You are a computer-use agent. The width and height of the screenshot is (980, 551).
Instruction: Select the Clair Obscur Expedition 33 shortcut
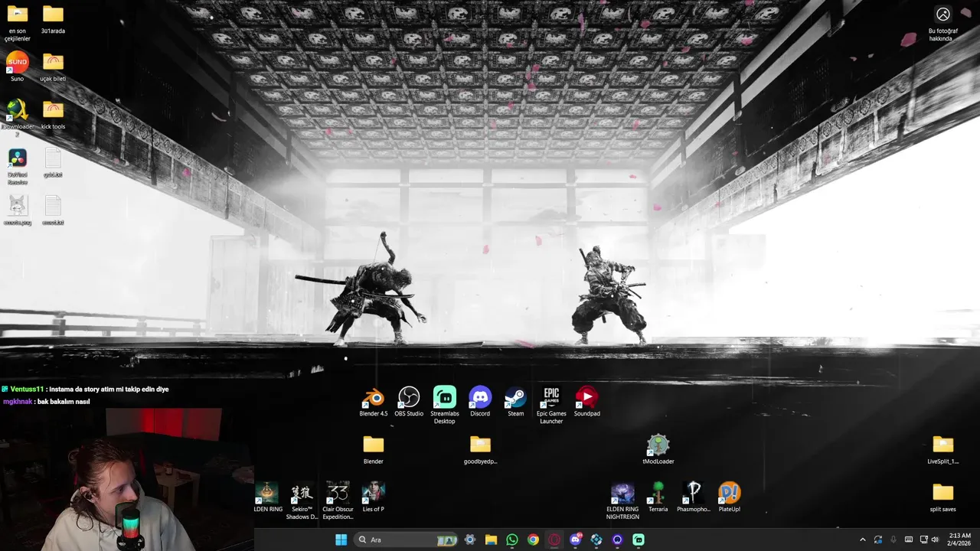338,501
